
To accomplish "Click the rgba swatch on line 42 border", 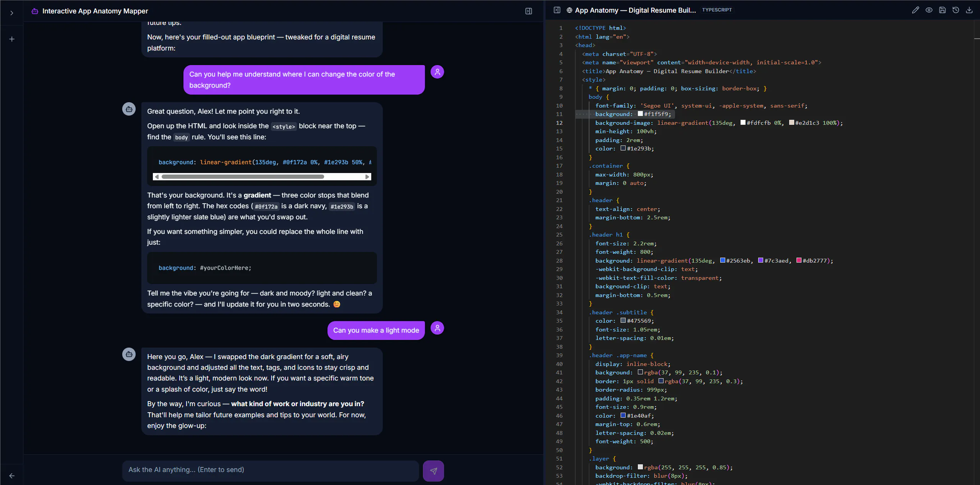I will coord(661,381).
